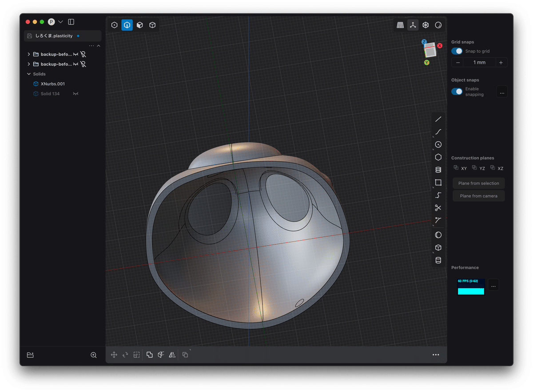Activate the Scale tool in bottom bar
This screenshot has height=392, width=533.
pyautogui.click(x=136, y=355)
